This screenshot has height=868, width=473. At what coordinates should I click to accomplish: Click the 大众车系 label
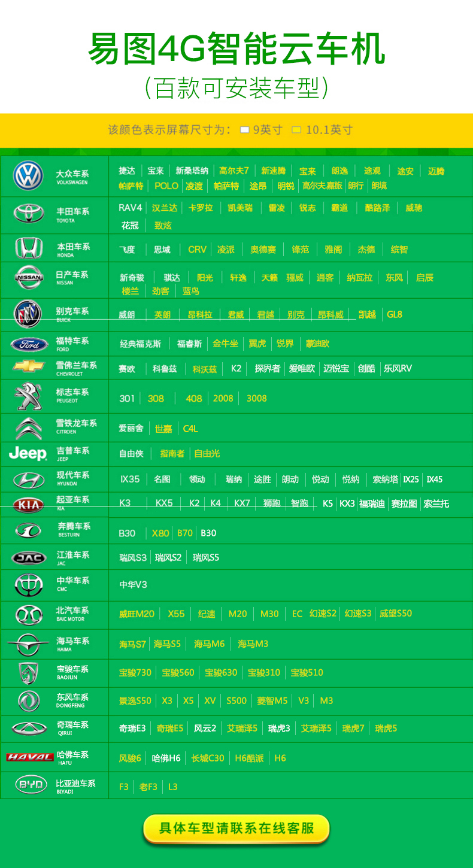pyautogui.click(x=72, y=174)
